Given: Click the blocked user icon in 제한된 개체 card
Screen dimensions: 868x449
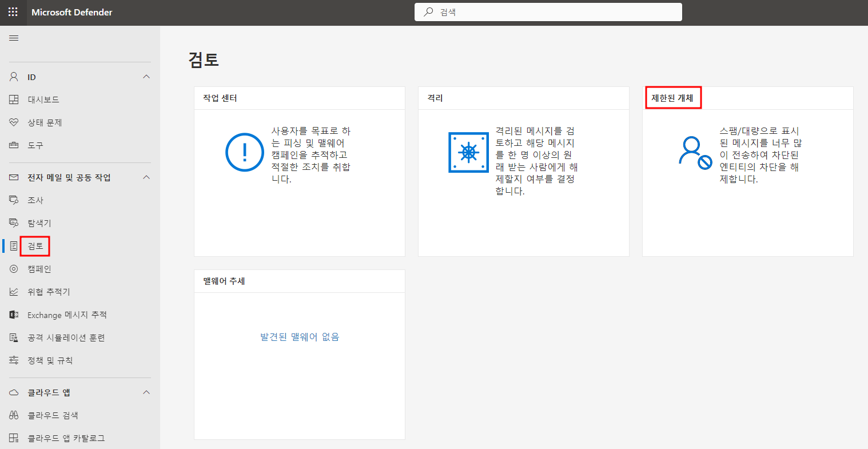Looking at the screenshot, I should 696,153.
